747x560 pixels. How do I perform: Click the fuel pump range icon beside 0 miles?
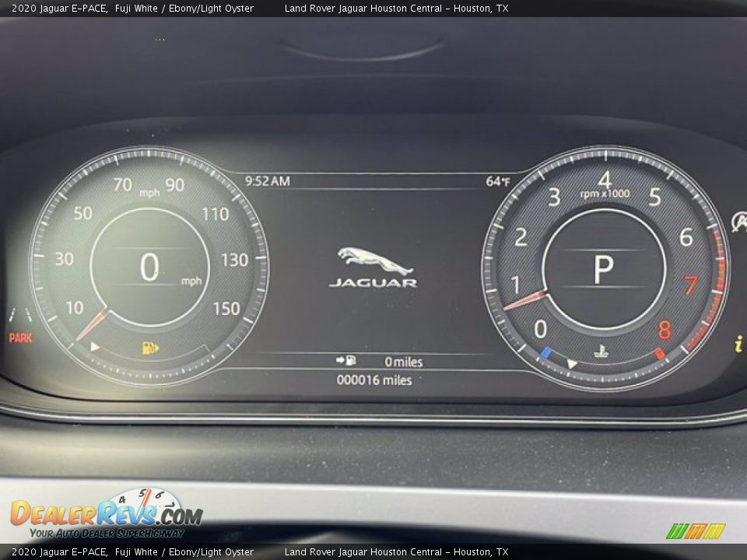click(345, 360)
